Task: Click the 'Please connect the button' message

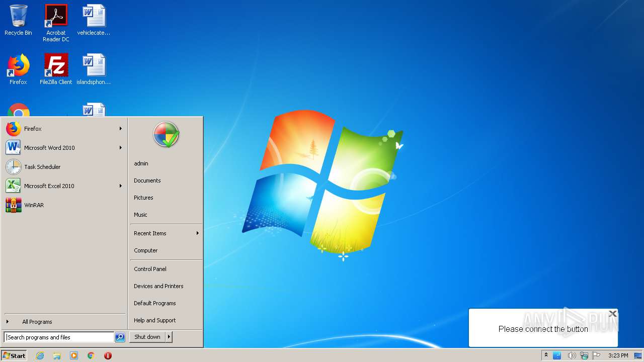Action: [543, 329]
